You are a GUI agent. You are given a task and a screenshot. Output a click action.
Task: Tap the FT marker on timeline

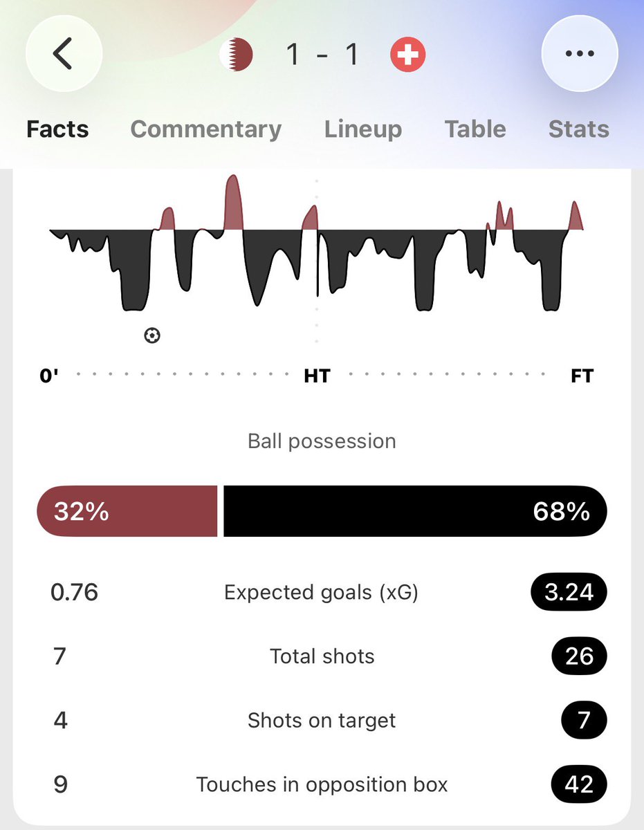(582, 376)
